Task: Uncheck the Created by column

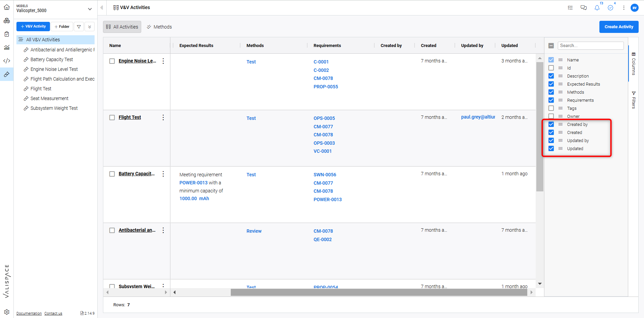Action: point(551,124)
